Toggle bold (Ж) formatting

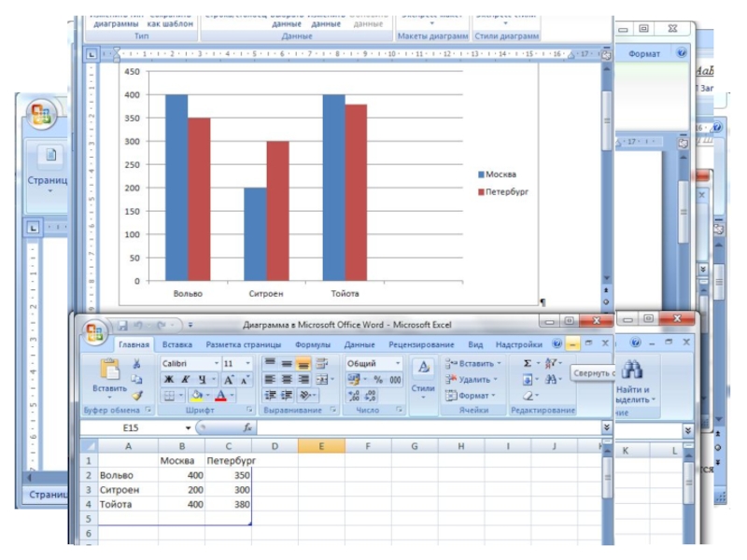click(x=169, y=380)
